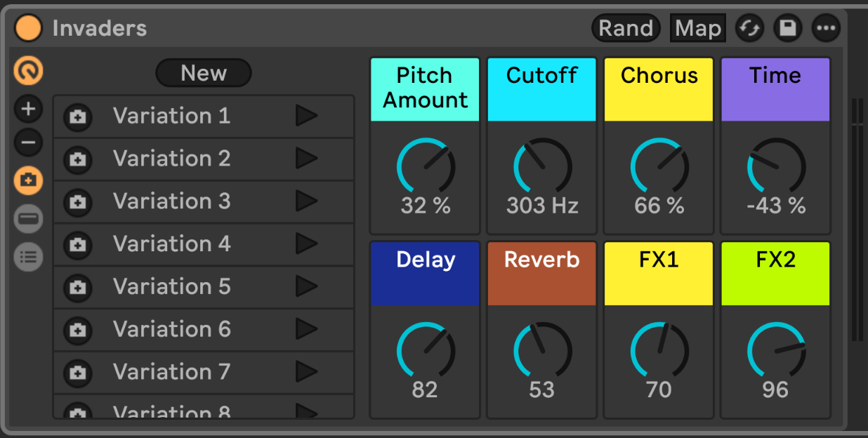The image size is (868, 438).
Task: Select Variation 6 in the list
Action: (x=172, y=329)
